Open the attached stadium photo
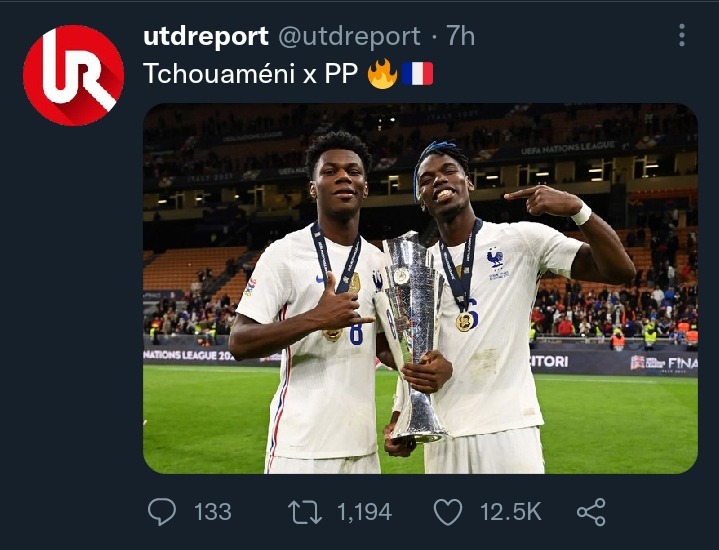The image size is (719, 550). (x=420, y=289)
